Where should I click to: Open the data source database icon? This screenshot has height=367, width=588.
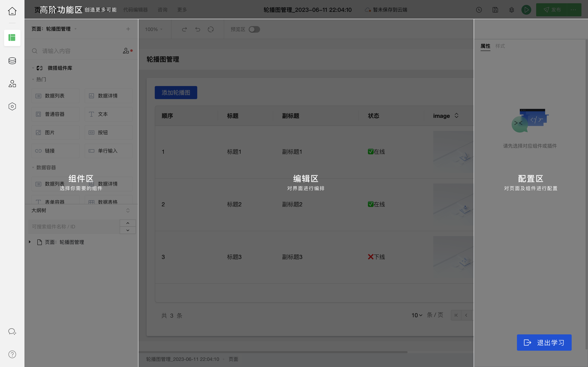[x=12, y=61]
